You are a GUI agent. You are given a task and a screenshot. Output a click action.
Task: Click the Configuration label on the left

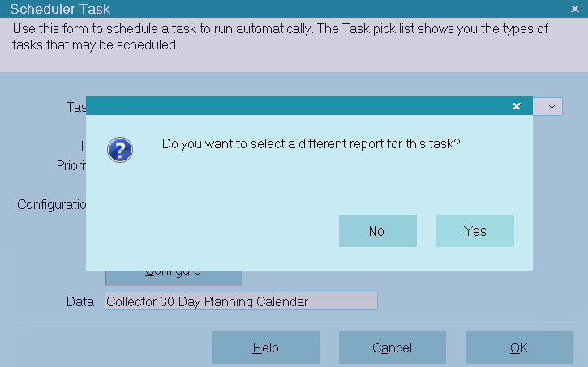[51, 204]
